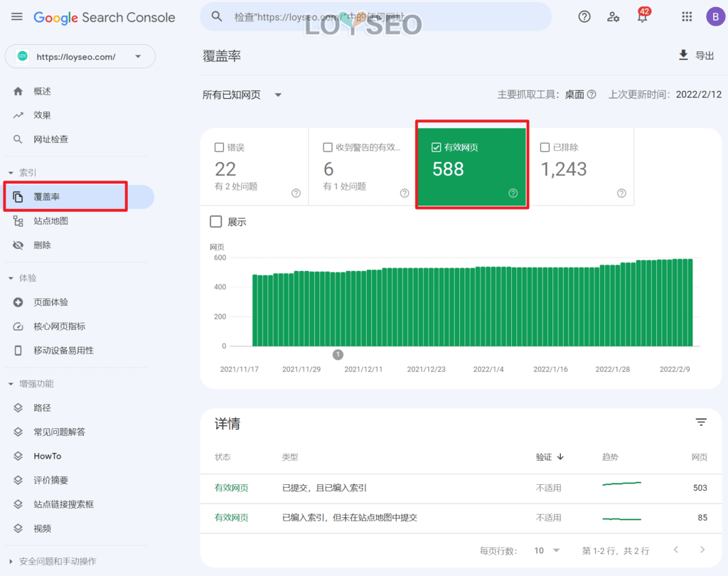Image resolution: width=728 pixels, height=576 pixels.
Task: Click the trend icon beside 效果
Action: point(18,115)
